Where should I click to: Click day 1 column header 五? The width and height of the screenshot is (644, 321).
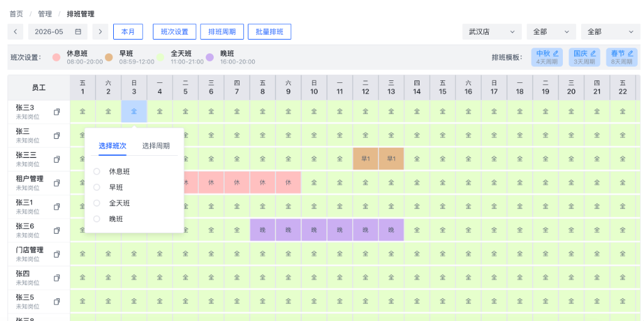click(x=82, y=87)
